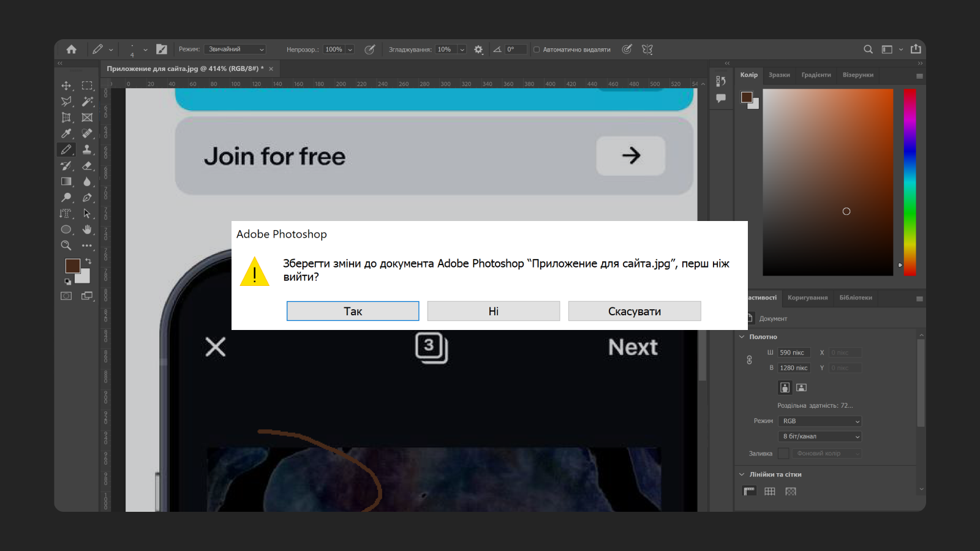
Task: Open brush settings via the gear icon
Action: click(478, 49)
